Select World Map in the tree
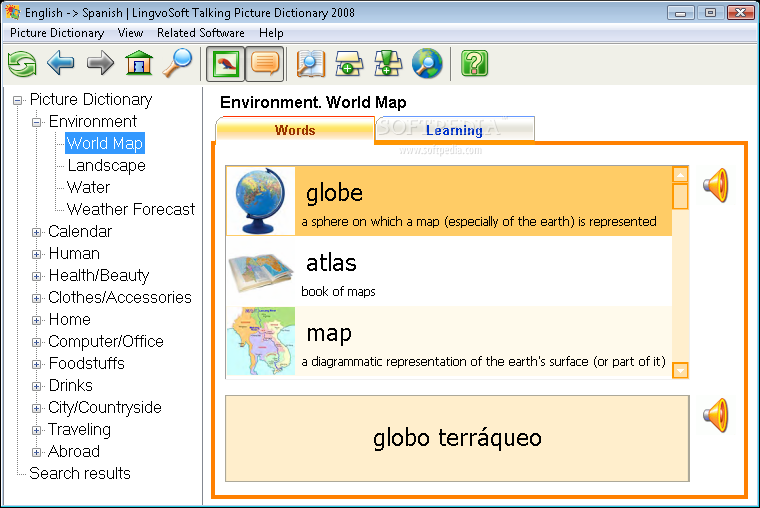 (x=105, y=143)
